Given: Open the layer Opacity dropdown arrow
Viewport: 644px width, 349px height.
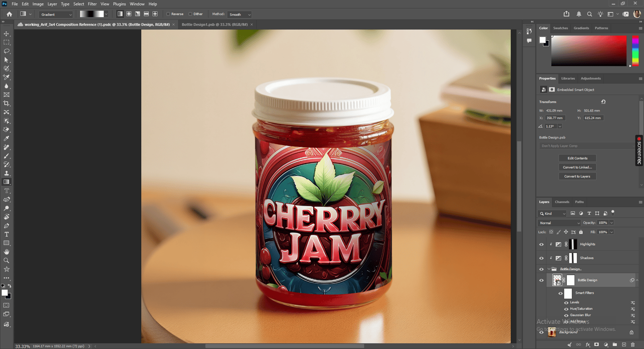Looking at the screenshot, I should click(612, 223).
